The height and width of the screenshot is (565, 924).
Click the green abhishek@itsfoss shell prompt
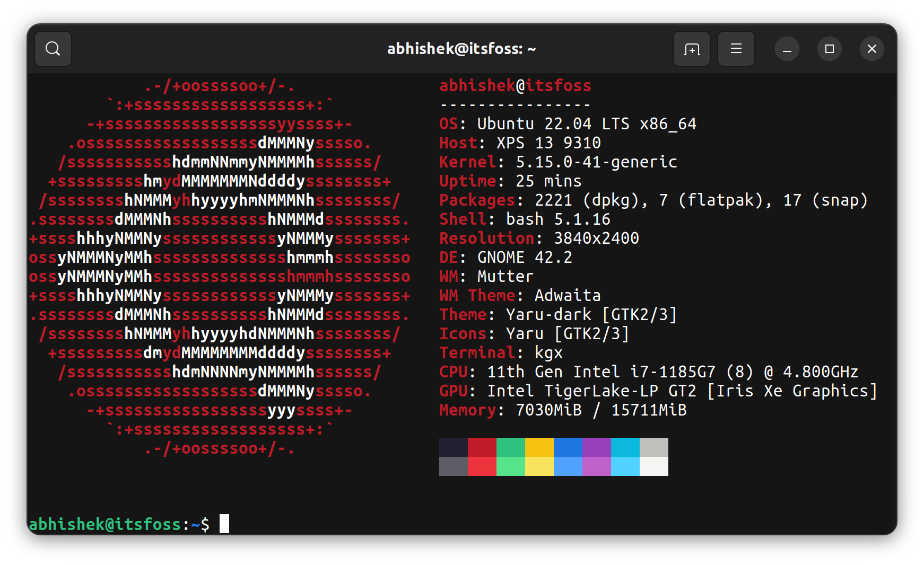[105, 524]
